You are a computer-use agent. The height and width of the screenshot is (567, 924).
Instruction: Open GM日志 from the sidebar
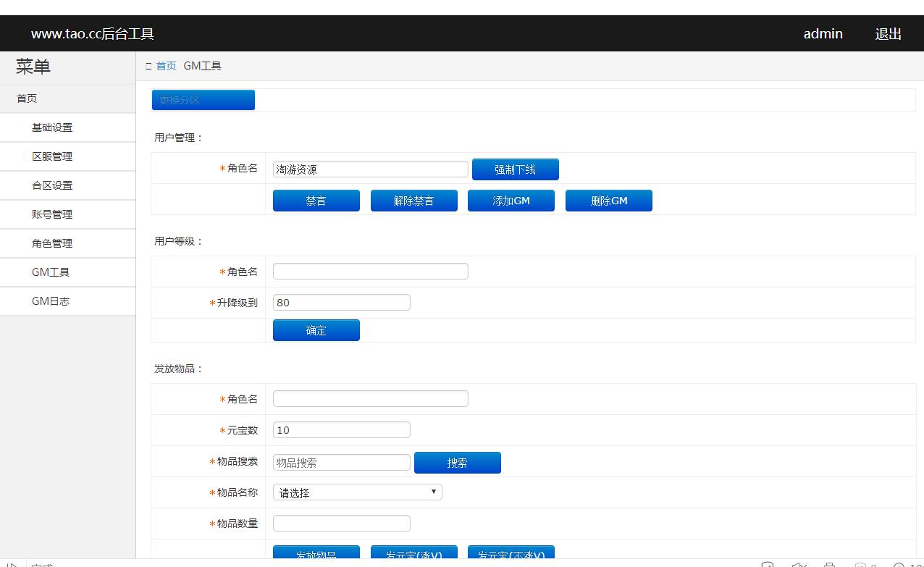coord(51,301)
